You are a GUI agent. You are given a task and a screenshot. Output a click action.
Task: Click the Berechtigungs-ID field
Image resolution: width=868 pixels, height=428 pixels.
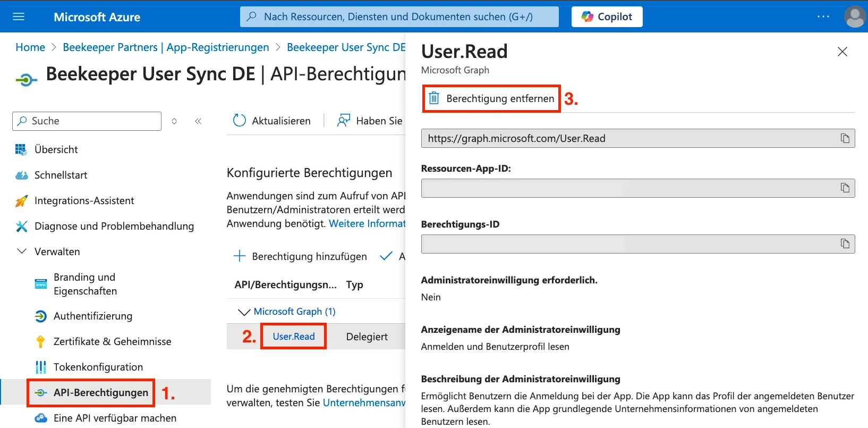click(638, 244)
